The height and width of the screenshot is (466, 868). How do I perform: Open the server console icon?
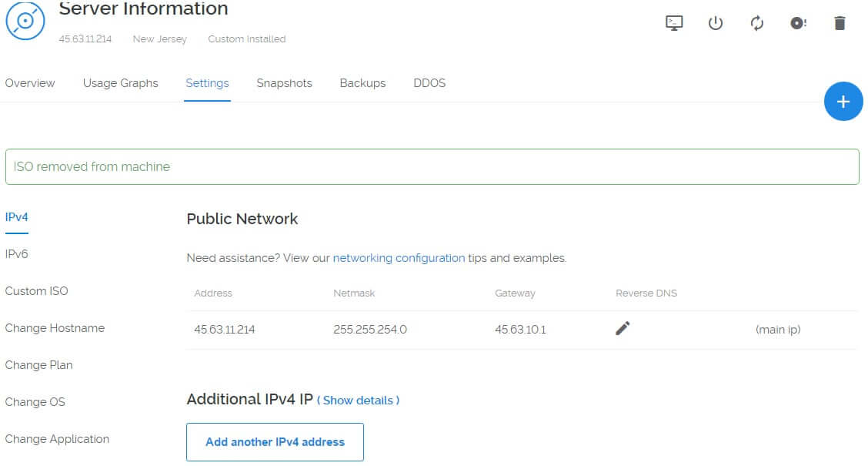673,23
